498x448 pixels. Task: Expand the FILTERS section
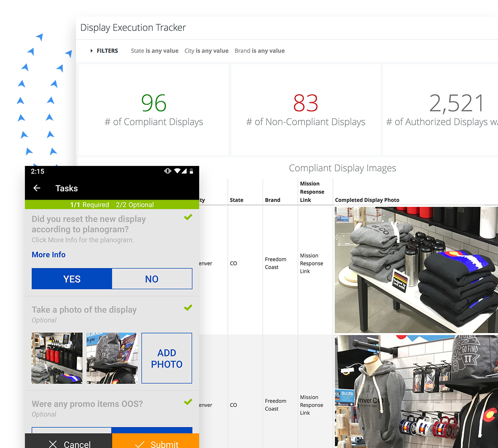(104, 51)
